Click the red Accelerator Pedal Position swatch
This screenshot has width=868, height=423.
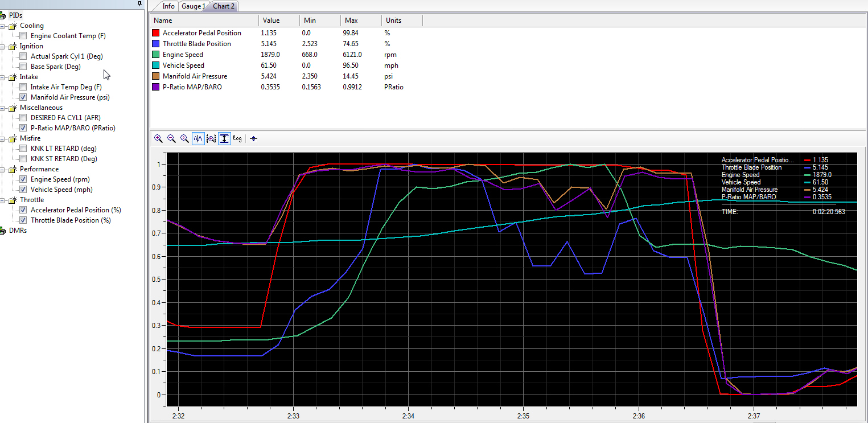tap(156, 33)
